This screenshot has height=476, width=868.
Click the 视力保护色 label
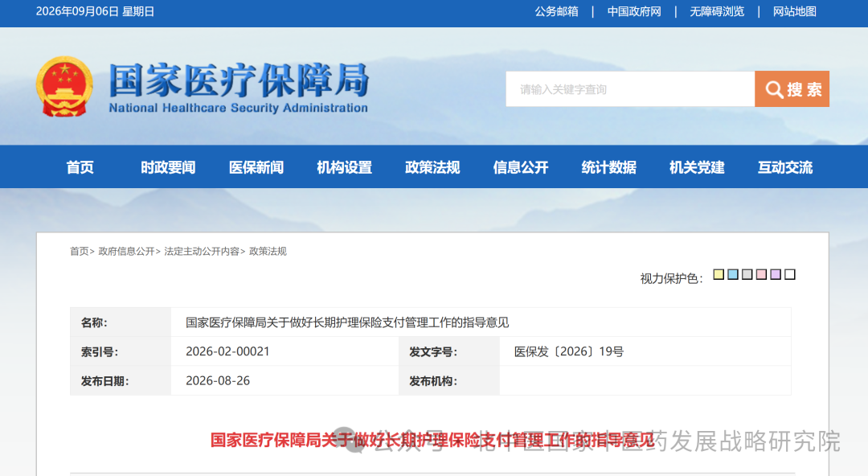point(671,278)
